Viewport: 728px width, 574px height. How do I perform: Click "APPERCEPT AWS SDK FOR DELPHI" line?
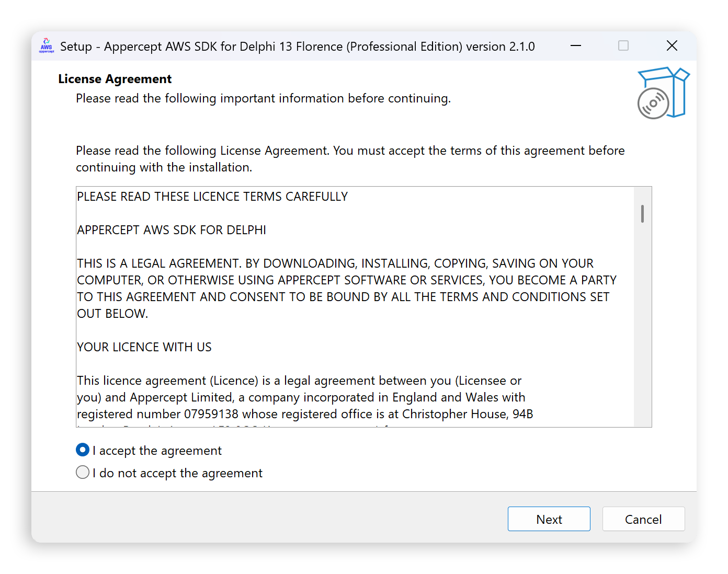[172, 230]
